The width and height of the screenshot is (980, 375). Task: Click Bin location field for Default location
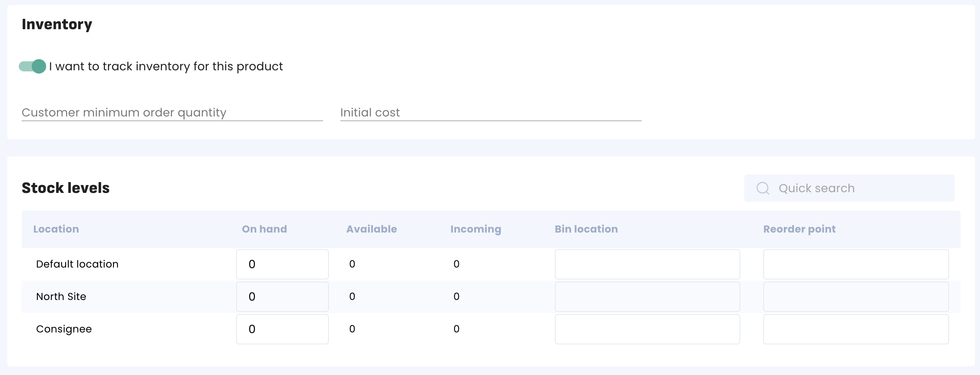647,264
